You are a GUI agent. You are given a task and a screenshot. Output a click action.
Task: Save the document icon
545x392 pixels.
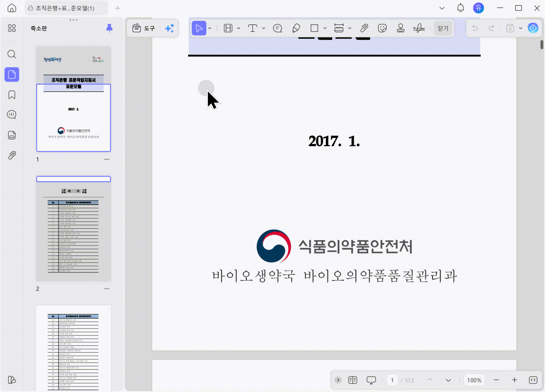pyautogui.click(x=510, y=28)
